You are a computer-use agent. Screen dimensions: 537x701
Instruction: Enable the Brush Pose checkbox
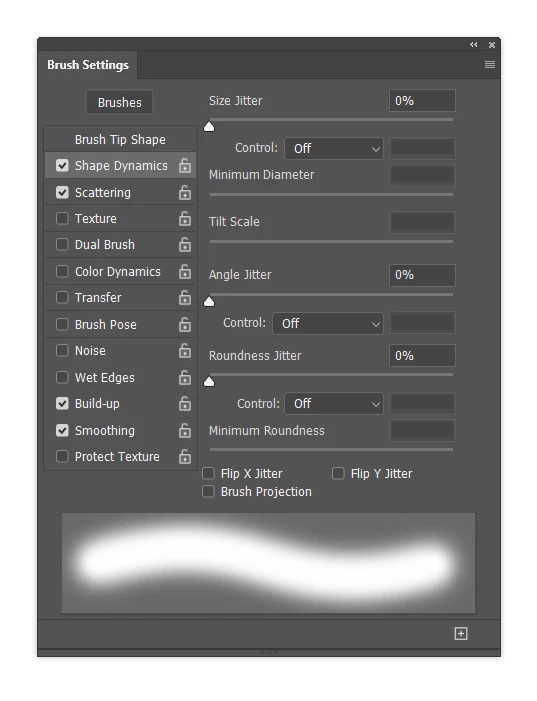click(62, 325)
